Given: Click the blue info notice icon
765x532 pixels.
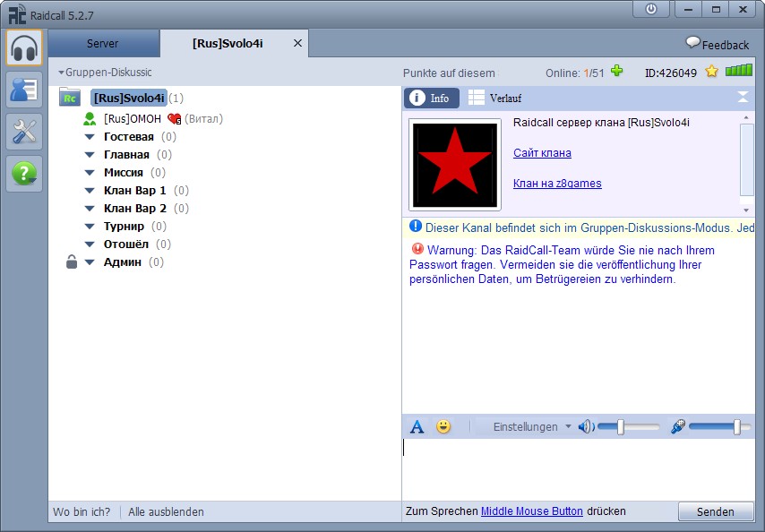Looking at the screenshot, I should click(416, 226).
